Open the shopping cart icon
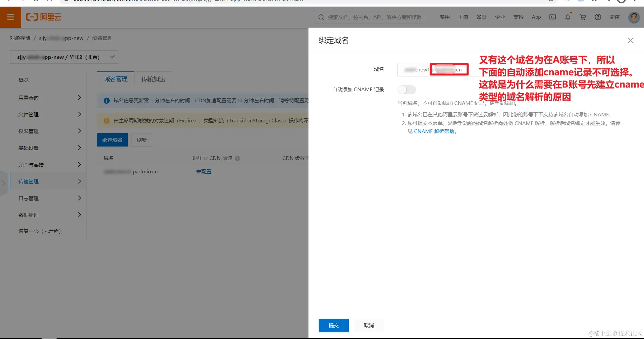Image resolution: width=644 pixels, height=339 pixels. pyautogui.click(x=583, y=17)
